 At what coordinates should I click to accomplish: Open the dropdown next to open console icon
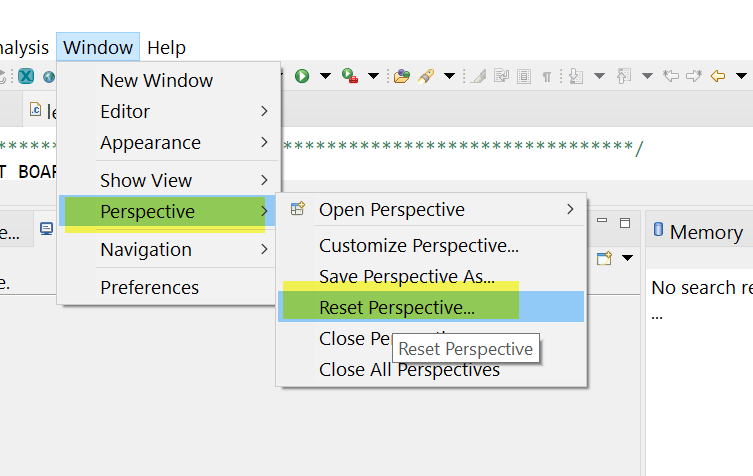click(x=627, y=258)
